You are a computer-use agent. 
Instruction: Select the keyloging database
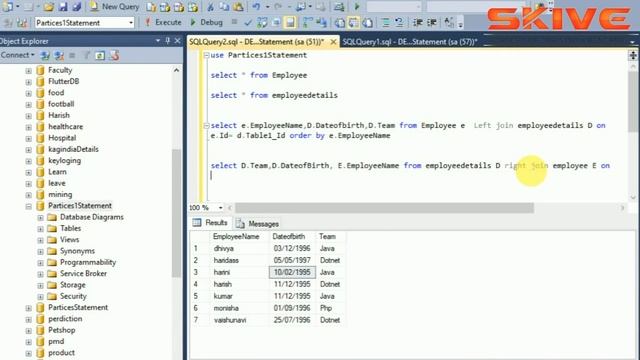(64, 160)
